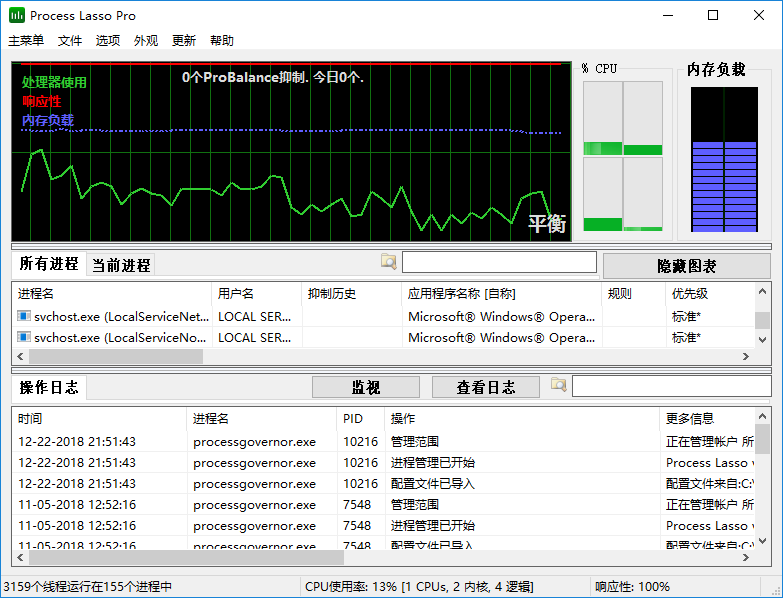Select log entry 11-05-2018 管理范围
The image size is (783, 598).
(383, 505)
